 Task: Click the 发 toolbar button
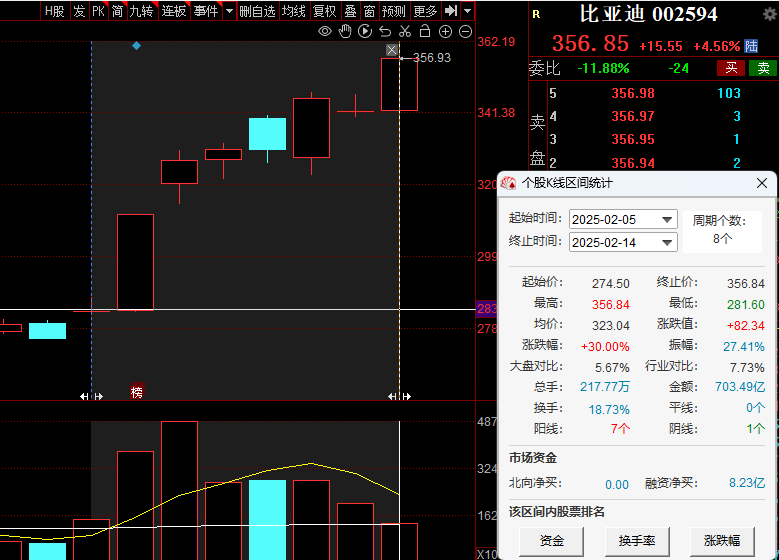[79, 11]
